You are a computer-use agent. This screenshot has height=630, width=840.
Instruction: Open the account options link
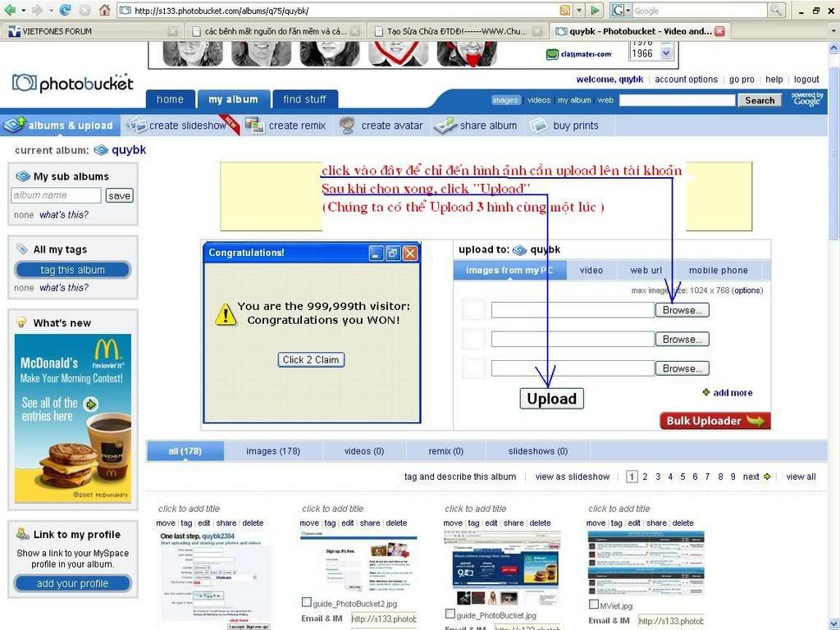click(687, 80)
